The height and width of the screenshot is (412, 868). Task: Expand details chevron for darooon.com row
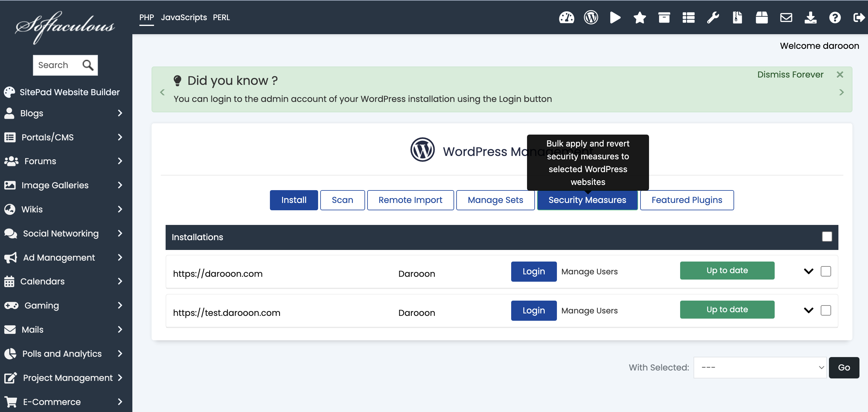pyautogui.click(x=808, y=271)
